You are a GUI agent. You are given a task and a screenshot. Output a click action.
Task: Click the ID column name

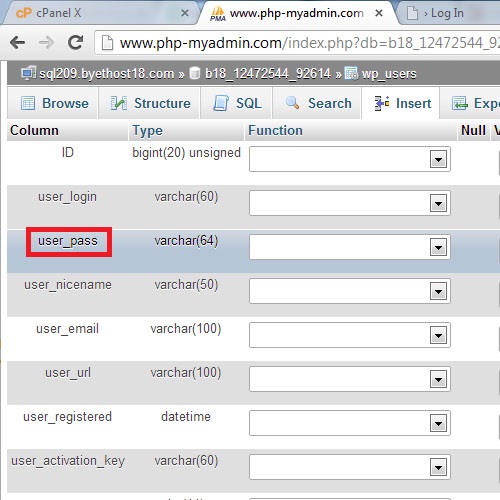(68, 153)
